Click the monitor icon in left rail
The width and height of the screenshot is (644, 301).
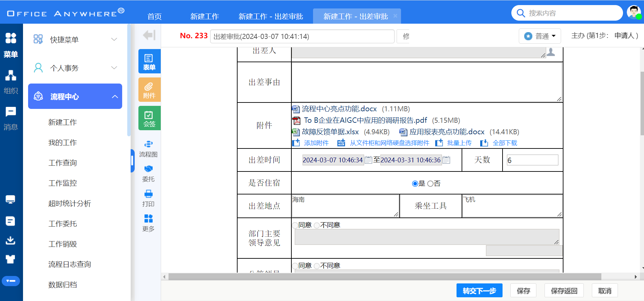point(10,200)
